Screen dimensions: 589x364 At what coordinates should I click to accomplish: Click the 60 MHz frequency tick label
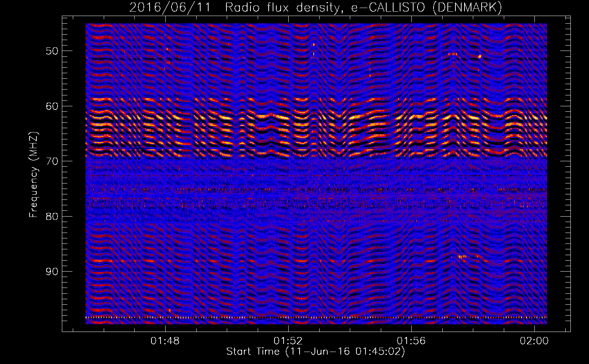(52, 106)
